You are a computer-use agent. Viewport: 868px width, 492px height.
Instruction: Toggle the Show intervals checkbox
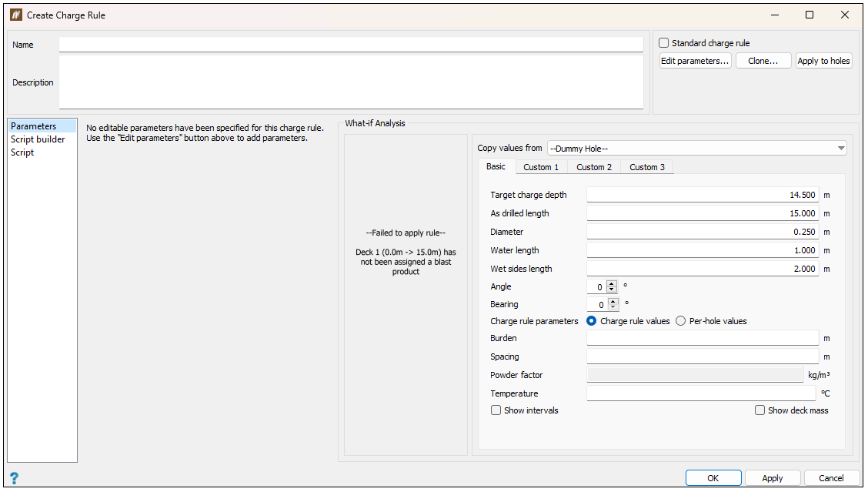click(x=496, y=410)
